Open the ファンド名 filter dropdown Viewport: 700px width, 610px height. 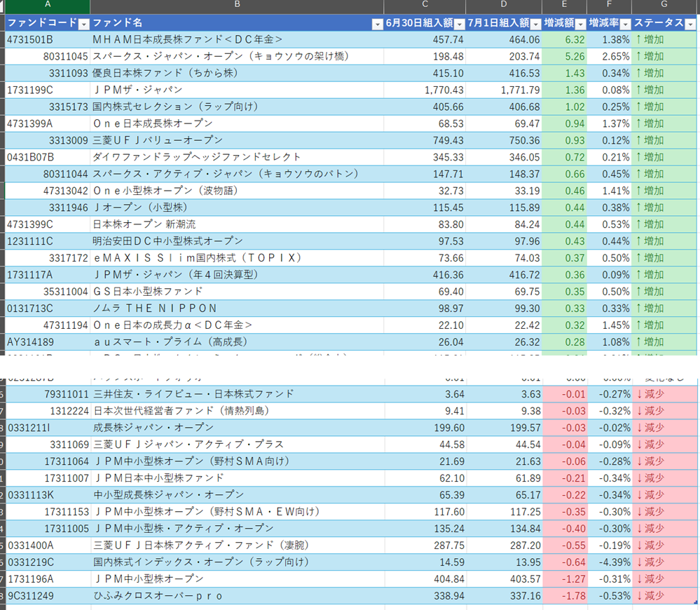pyautogui.click(x=377, y=24)
